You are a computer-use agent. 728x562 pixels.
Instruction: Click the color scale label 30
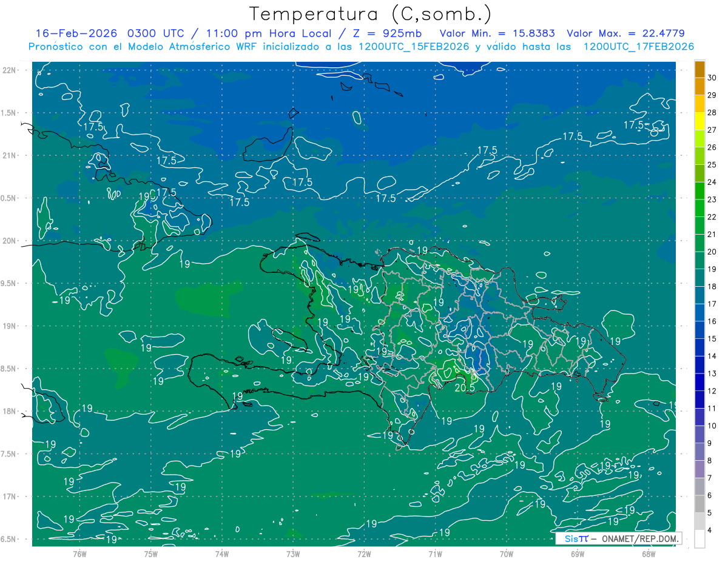(712, 78)
